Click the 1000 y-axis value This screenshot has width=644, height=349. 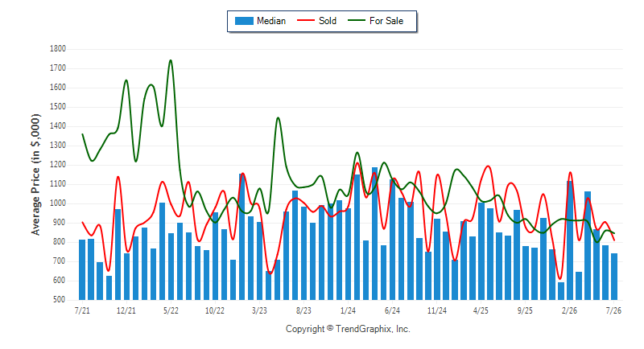click(x=58, y=203)
